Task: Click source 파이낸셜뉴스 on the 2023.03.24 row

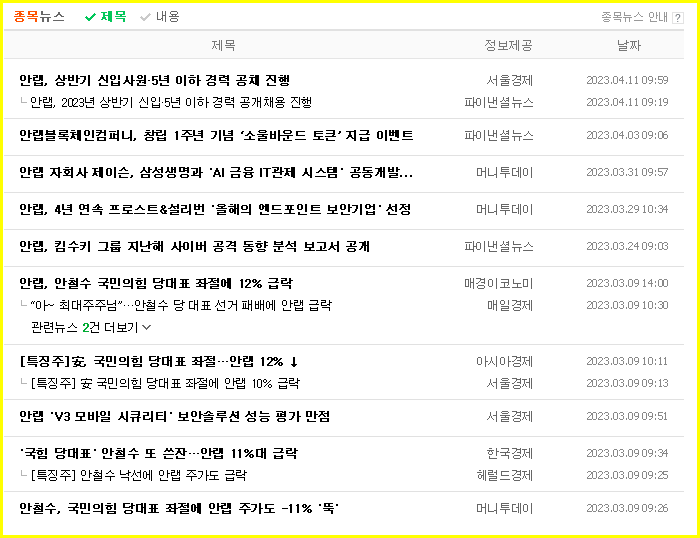Action: point(499,246)
